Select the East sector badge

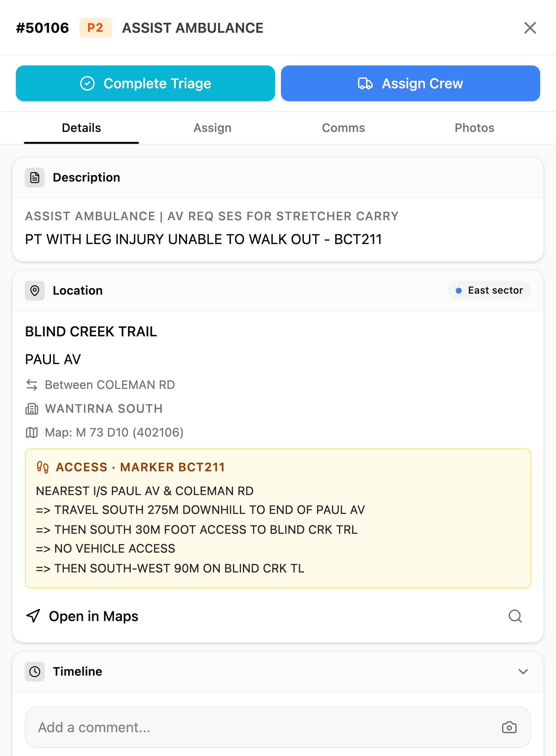[x=489, y=290]
